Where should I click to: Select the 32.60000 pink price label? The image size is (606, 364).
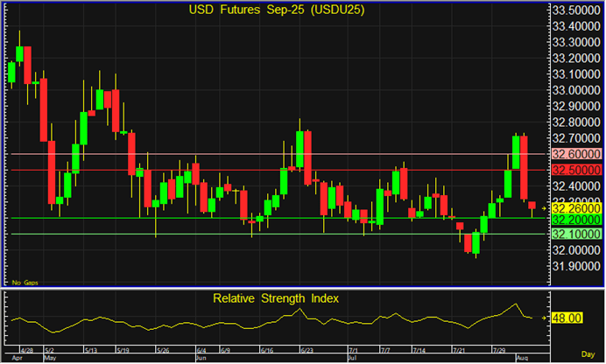click(x=575, y=154)
